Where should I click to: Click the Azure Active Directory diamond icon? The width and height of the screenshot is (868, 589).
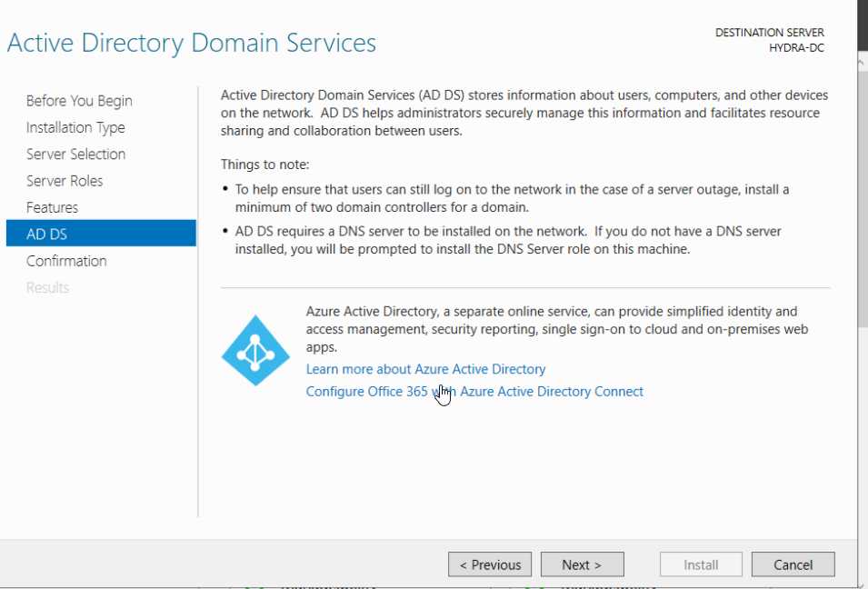coord(255,350)
